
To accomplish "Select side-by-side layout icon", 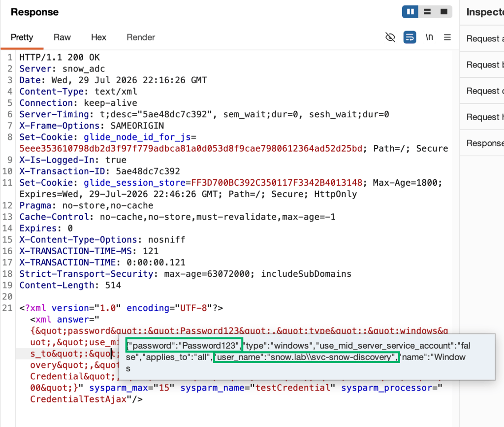I will [x=410, y=12].
